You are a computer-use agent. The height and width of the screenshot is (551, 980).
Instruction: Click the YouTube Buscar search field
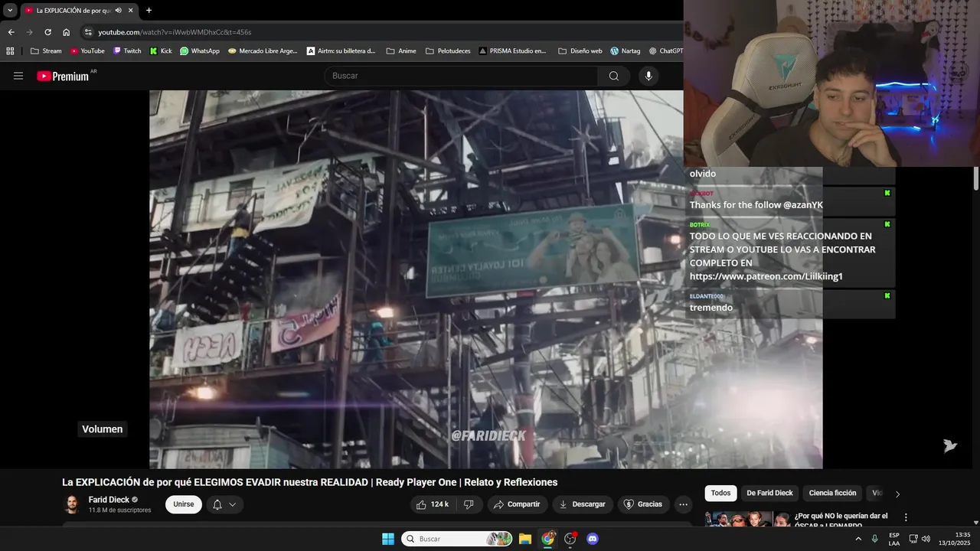coord(461,76)
